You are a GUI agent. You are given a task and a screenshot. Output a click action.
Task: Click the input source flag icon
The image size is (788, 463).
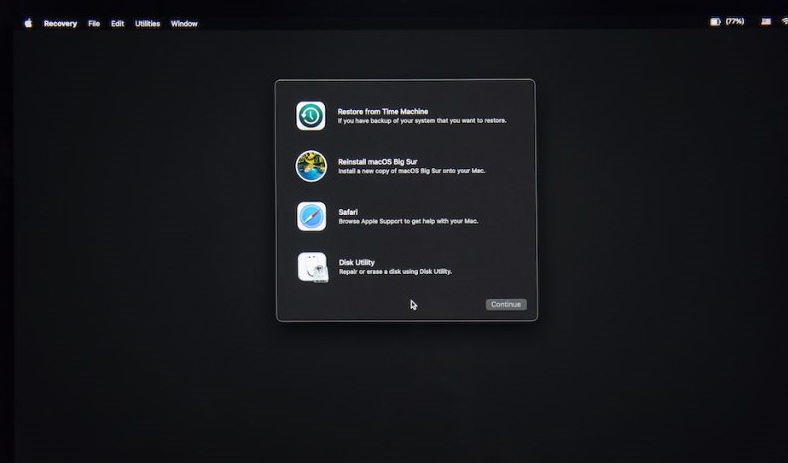point(766,22)
